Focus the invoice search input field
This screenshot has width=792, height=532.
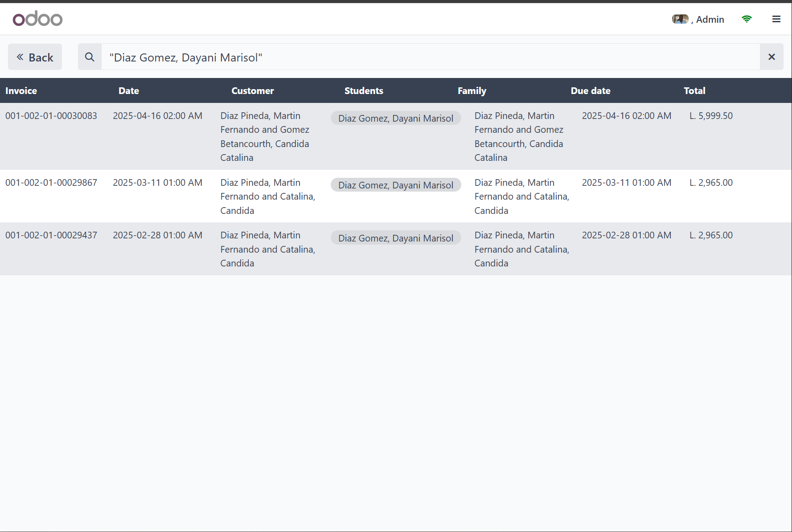click(430, 57)
